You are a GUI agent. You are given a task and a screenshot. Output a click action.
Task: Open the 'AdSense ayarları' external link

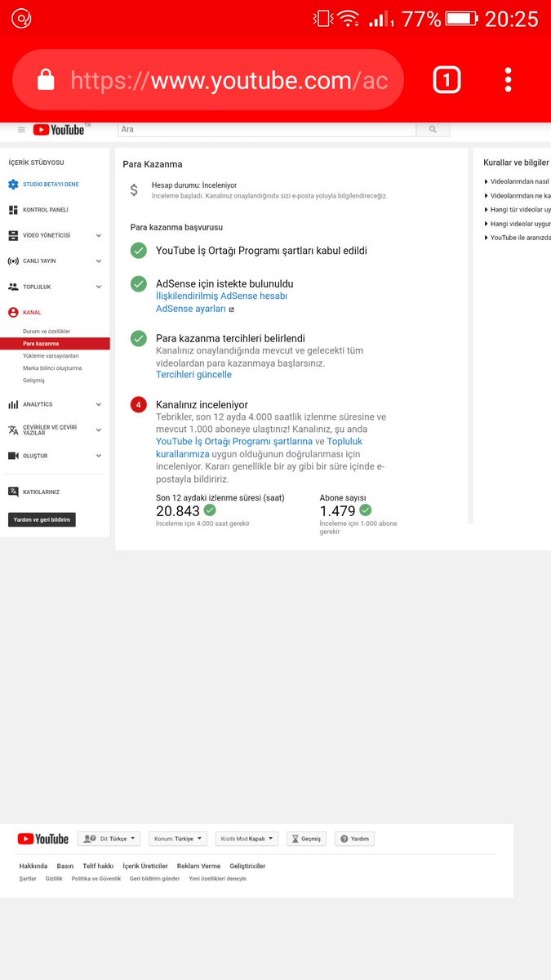[x=195, y=310]
